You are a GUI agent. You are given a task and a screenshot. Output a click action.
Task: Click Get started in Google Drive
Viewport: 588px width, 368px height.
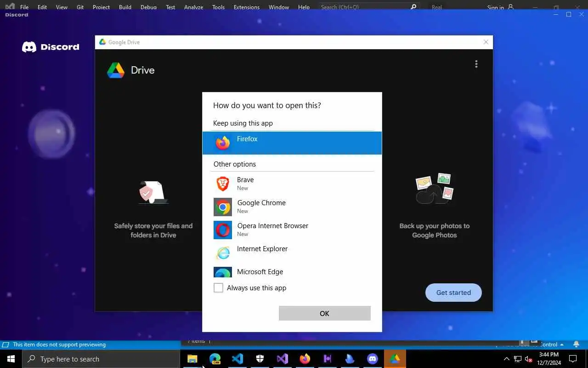(x=453, y=293)
